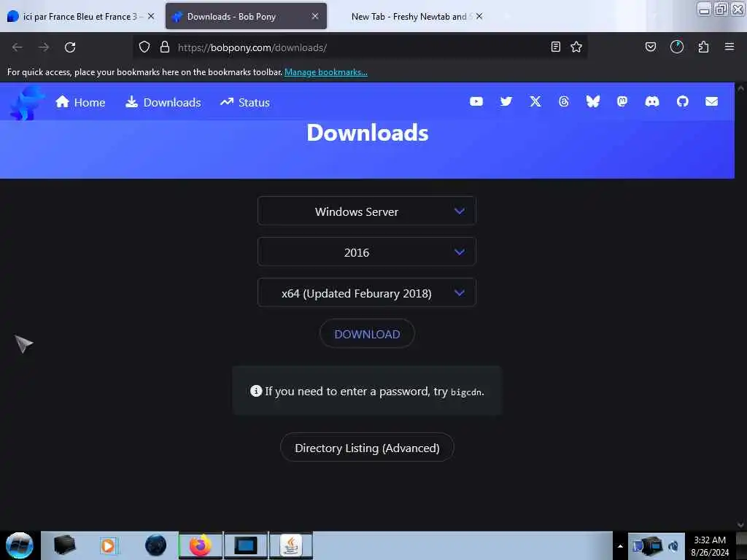Open Directory Listing (Advanced)
Viewport: 747px width, 560px height.
(x=367, y=448)
